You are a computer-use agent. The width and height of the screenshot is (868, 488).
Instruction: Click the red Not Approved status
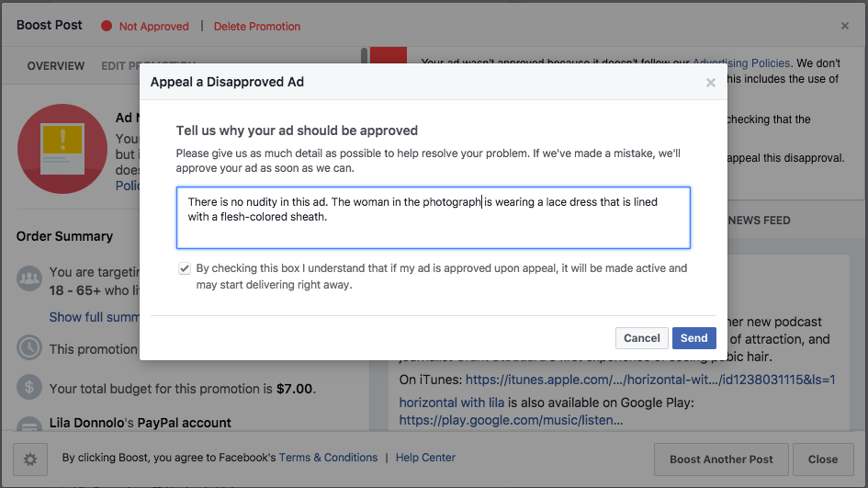tap(154, 26)
